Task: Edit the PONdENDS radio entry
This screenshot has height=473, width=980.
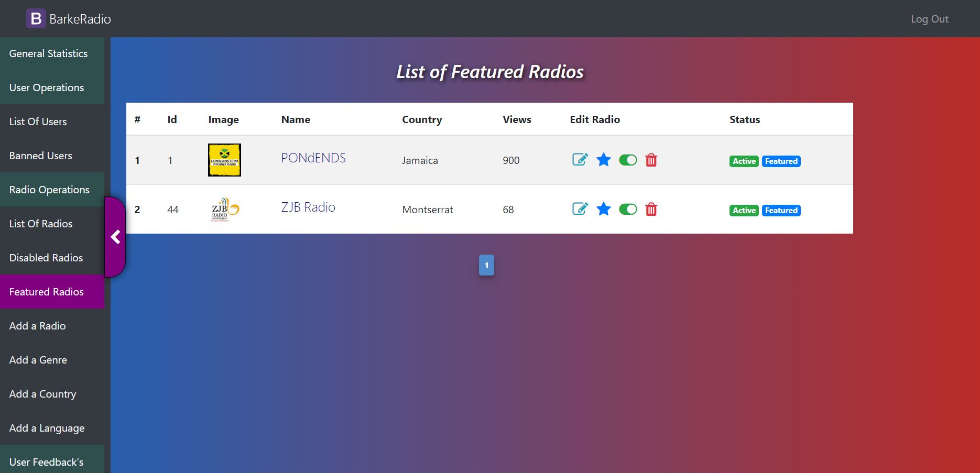Action: 580,160
